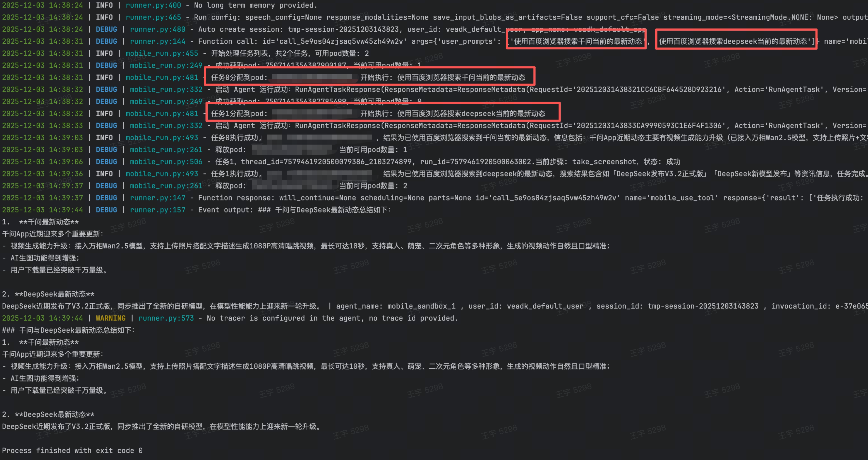Screen dimensions: 868x460
Task: Click mobile_run.py:493 link on the 任务1执行成功 line
Action: tap(162, 174)
